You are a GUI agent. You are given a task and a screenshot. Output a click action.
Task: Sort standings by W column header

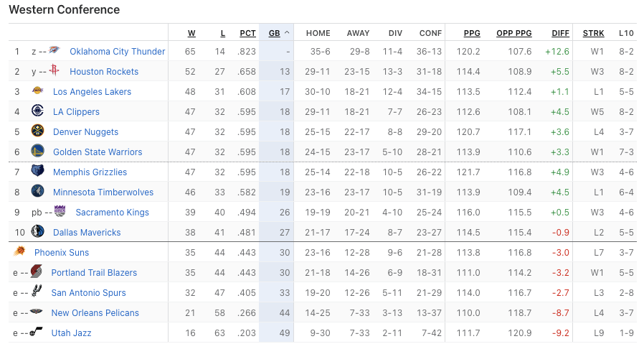pyautogui.click(x=191, y=33)
